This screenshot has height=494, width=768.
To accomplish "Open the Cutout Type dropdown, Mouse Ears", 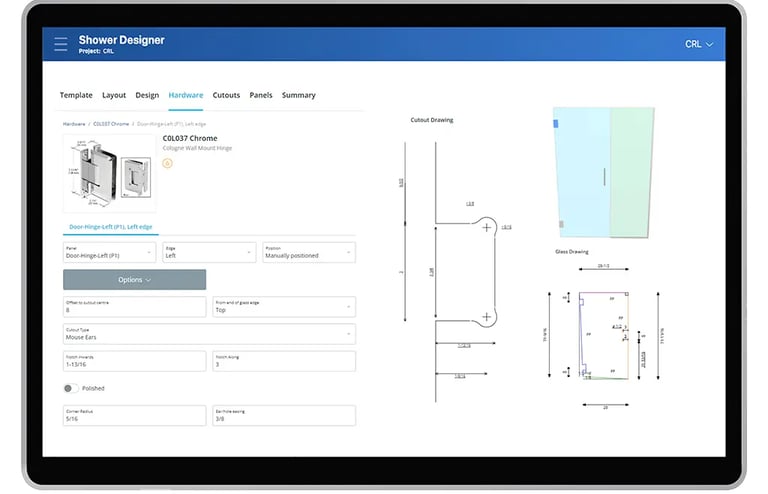I will (x=209, y=334).
